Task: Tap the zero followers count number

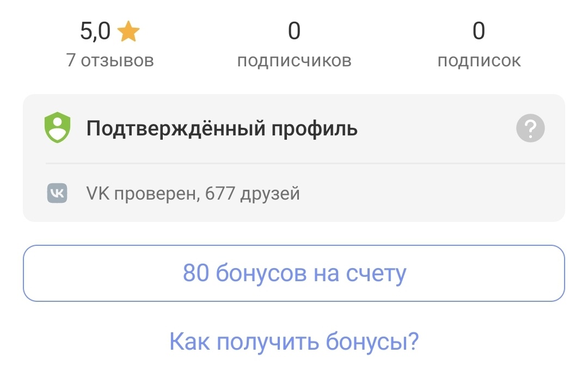Action: click(295, 32)
